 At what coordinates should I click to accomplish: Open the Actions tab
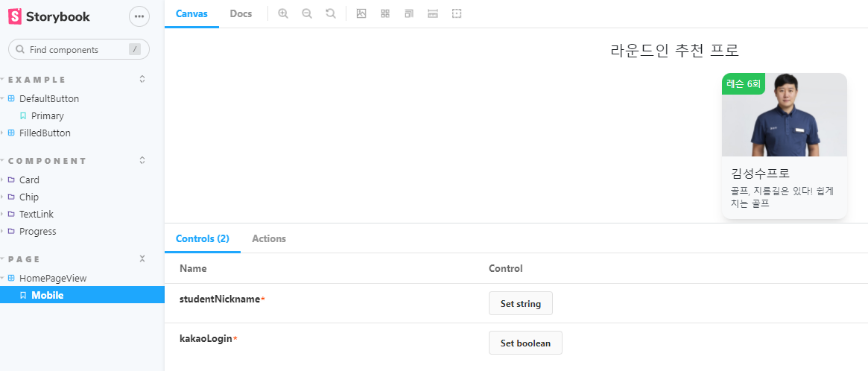(x=269, y=238)
